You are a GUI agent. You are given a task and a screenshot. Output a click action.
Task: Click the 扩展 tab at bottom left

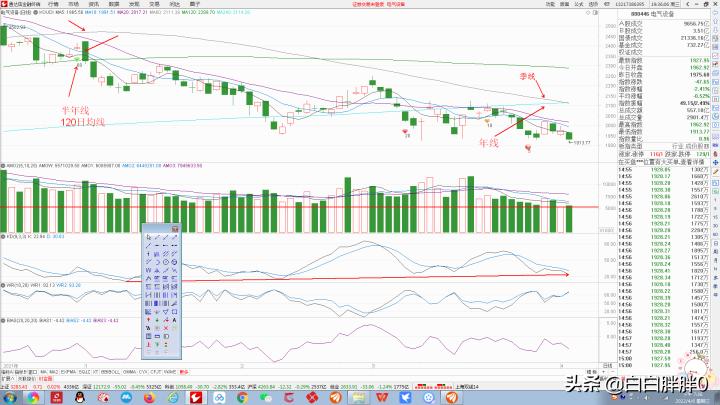[7, 380]
